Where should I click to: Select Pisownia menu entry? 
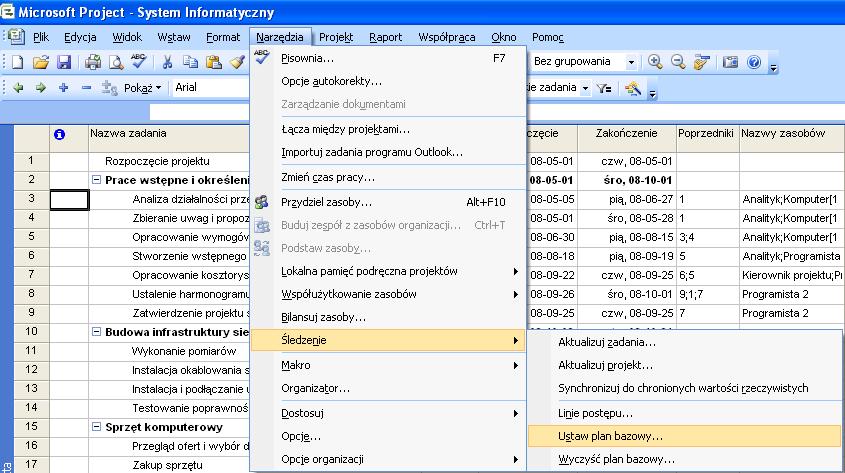[388, 58]
